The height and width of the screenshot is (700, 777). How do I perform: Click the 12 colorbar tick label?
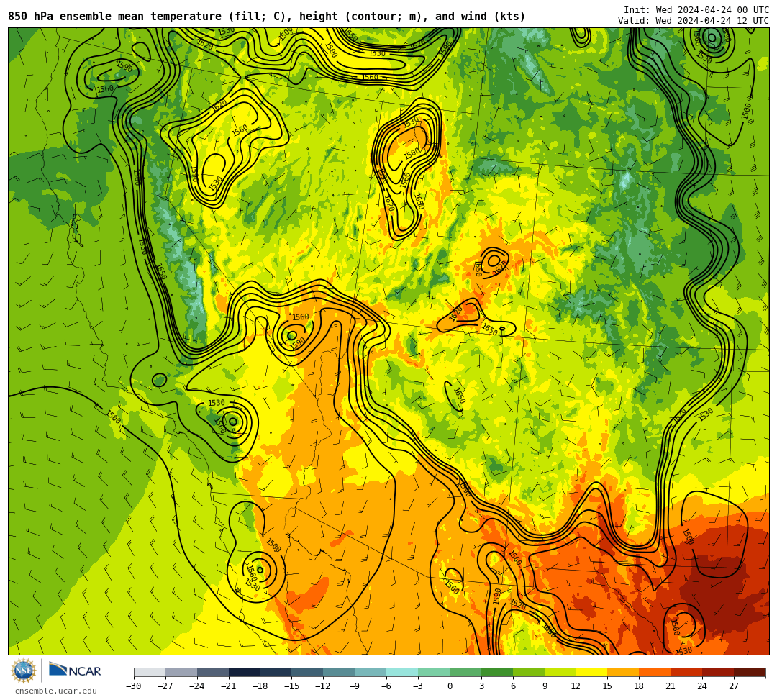576,686
